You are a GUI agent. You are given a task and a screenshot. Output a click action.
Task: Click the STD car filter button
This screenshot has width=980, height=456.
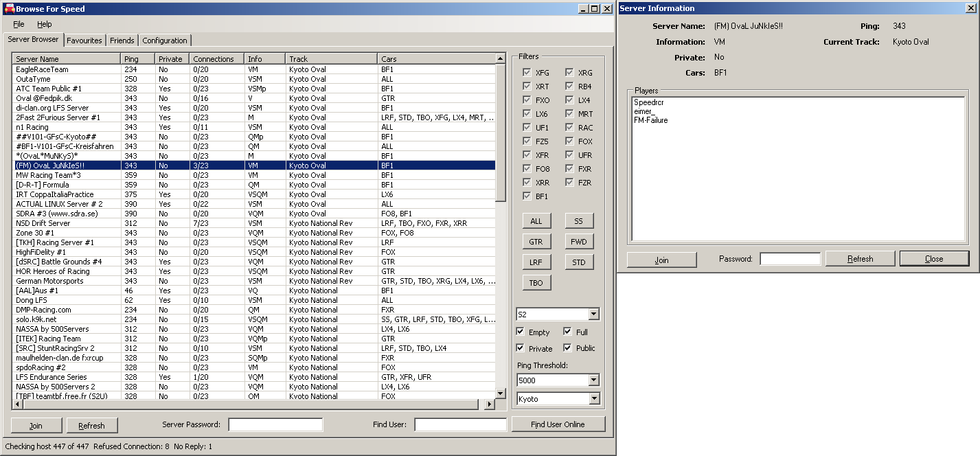click(x=579, y=262)
